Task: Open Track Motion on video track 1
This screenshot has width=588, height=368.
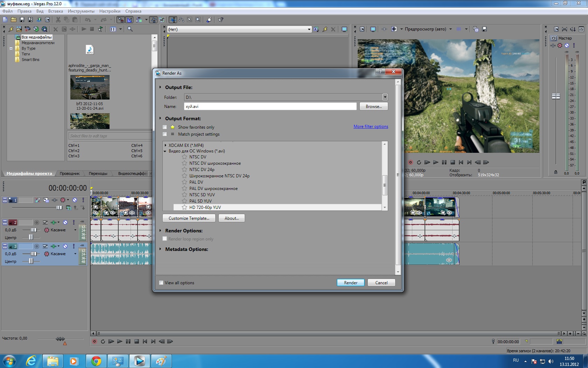Action: (46, 200)
